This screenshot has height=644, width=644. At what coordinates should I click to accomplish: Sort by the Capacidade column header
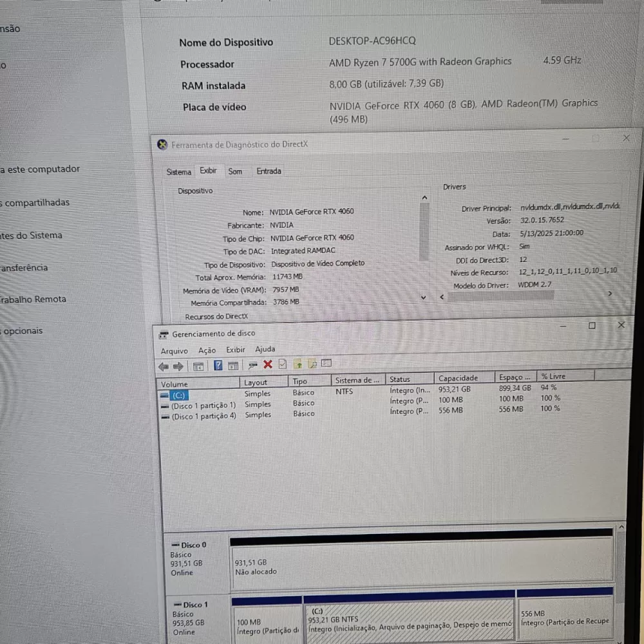click(x=464, y=377)
